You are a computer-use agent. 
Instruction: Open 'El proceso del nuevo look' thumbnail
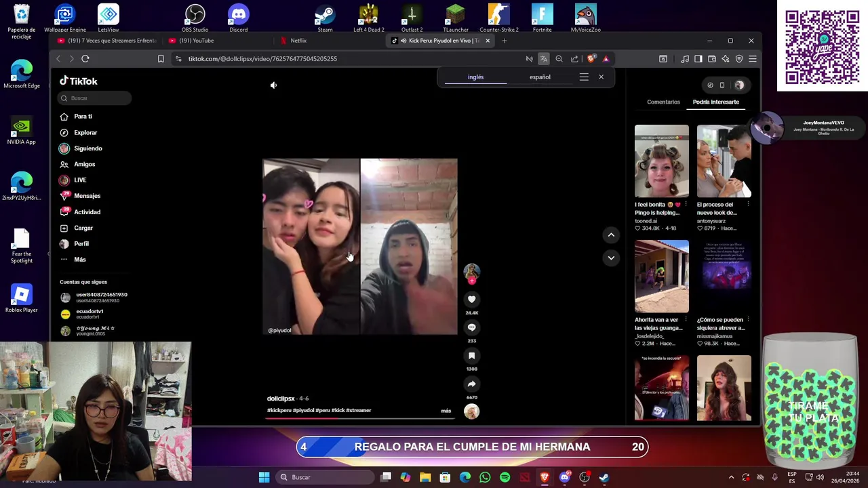(724, 161)
